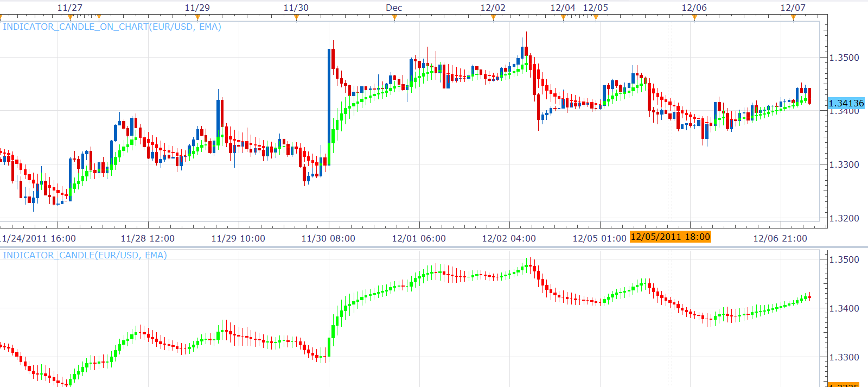Click the 11/29 date on top axis

pyautogui.click(x=197, y=8)
